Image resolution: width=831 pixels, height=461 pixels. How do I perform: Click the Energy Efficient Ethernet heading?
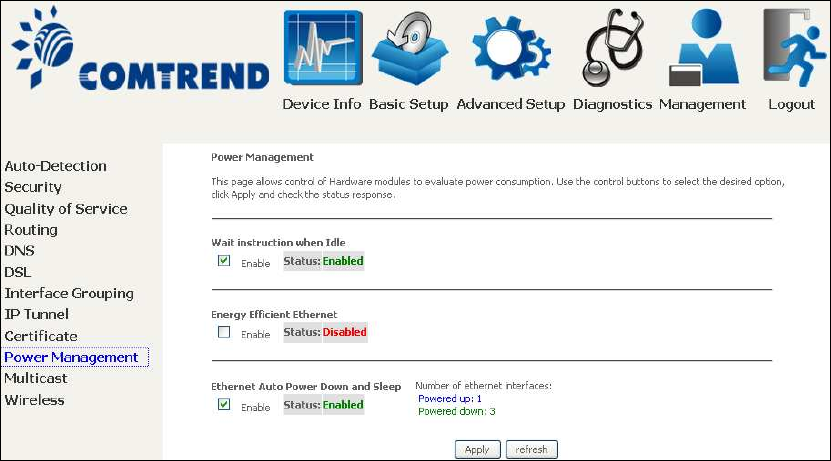point(274,314)
